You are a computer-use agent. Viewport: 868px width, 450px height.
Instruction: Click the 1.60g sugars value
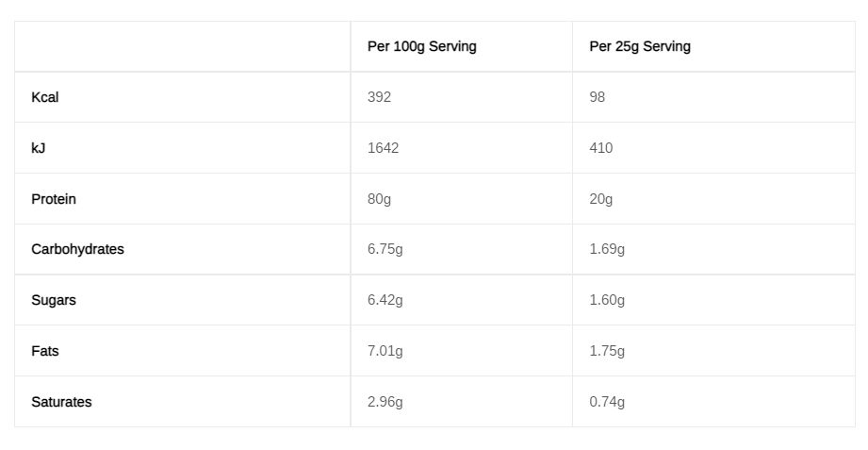pos(607,300)
